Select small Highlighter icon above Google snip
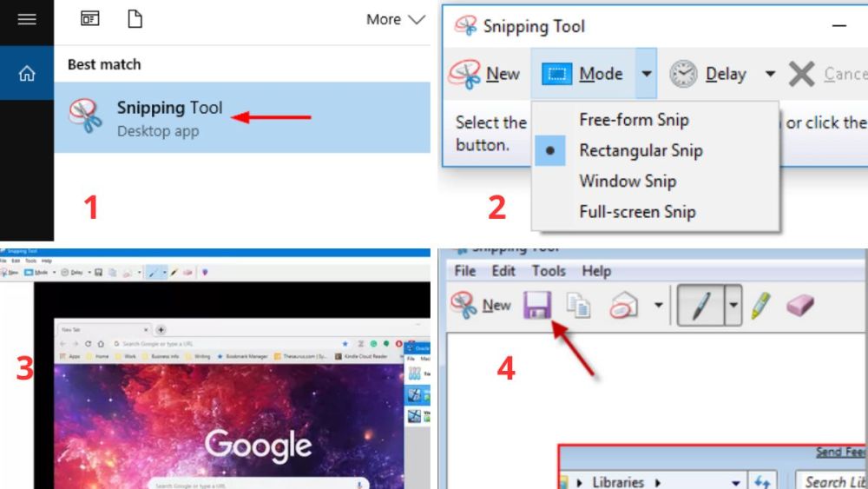The width and height of the screenshot is (868, 489). tap(174, 273)
